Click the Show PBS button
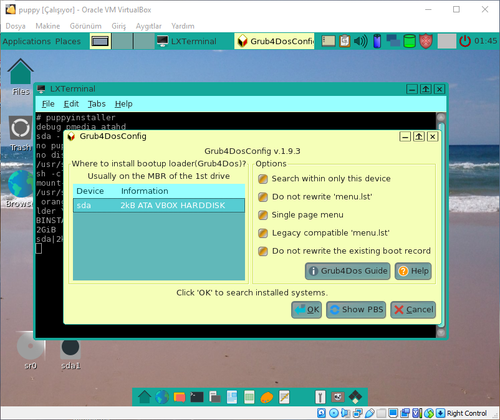This screenshot has width=500, height=420. (x=356, y=310)
